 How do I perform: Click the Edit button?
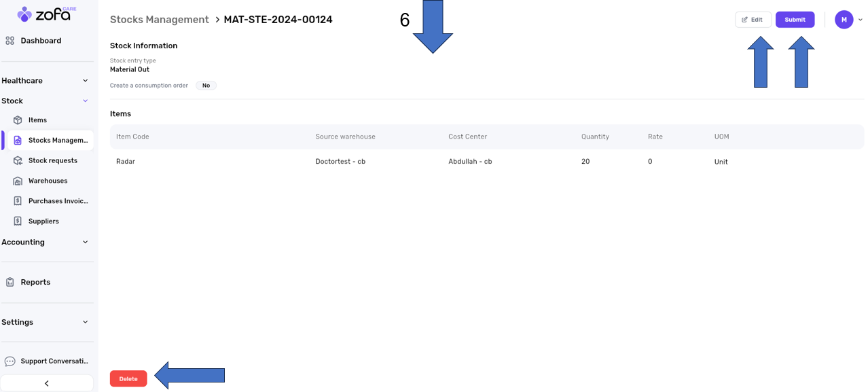753,20
